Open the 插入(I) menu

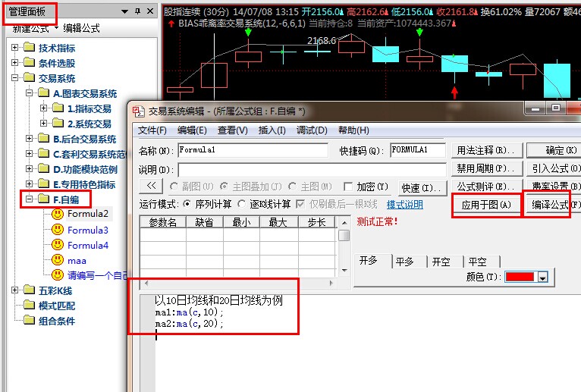click(272, 130)
